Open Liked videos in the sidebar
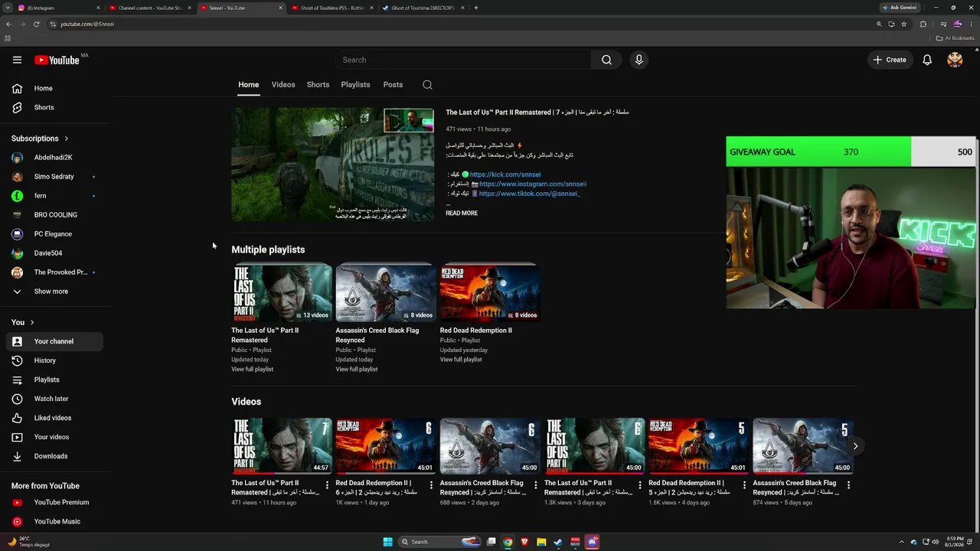This screenshot has width=980, height=551. point(54,418)
